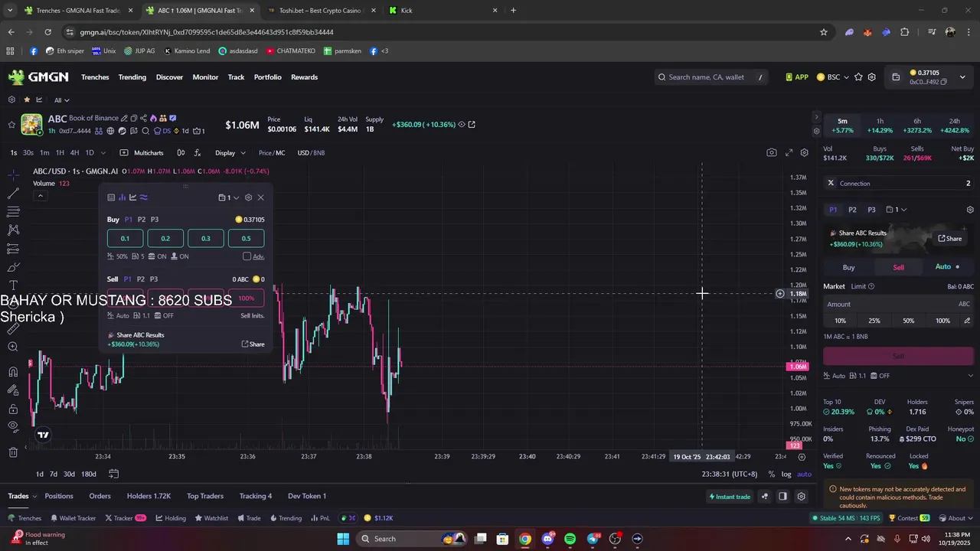The image size is (980, 551).
Task: Open Discord from the taskbar
Action: point(547,539)
